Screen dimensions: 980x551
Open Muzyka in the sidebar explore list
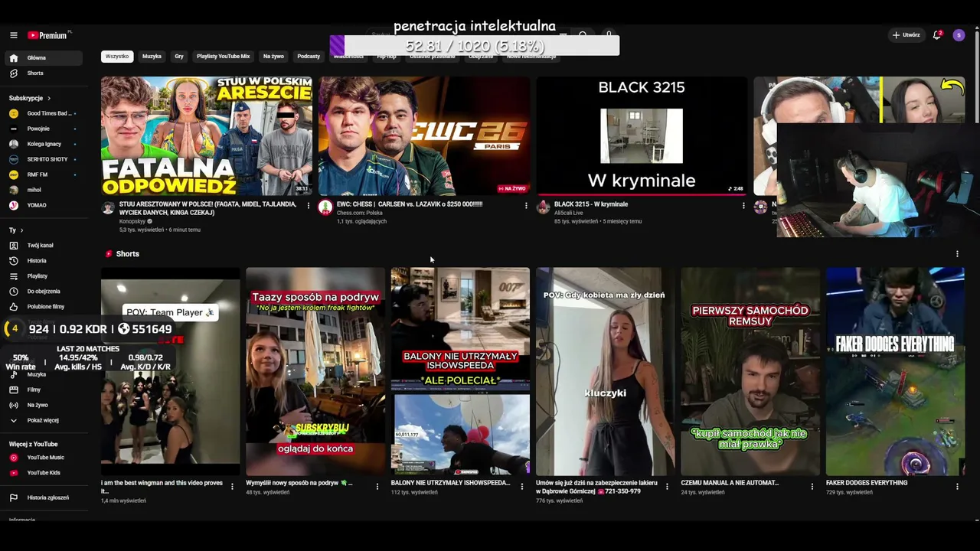point(43,374)
